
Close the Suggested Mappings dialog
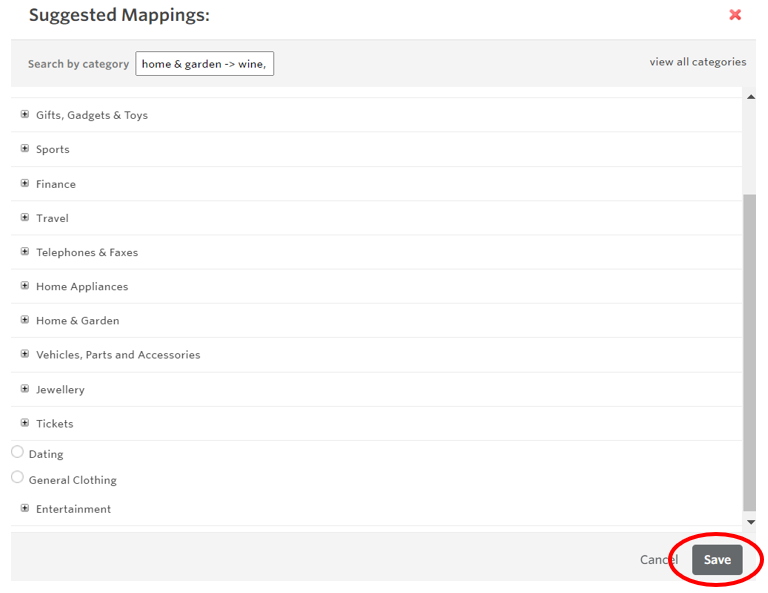pos(735,15)
